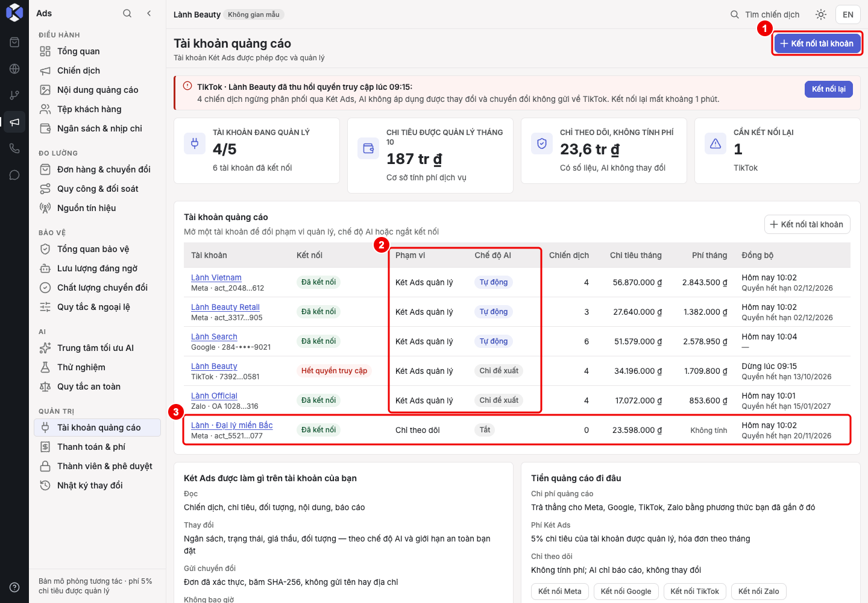Go to Nội dung quảng cáo
This screenshot has width=868, height=603.
click(97, 90)
